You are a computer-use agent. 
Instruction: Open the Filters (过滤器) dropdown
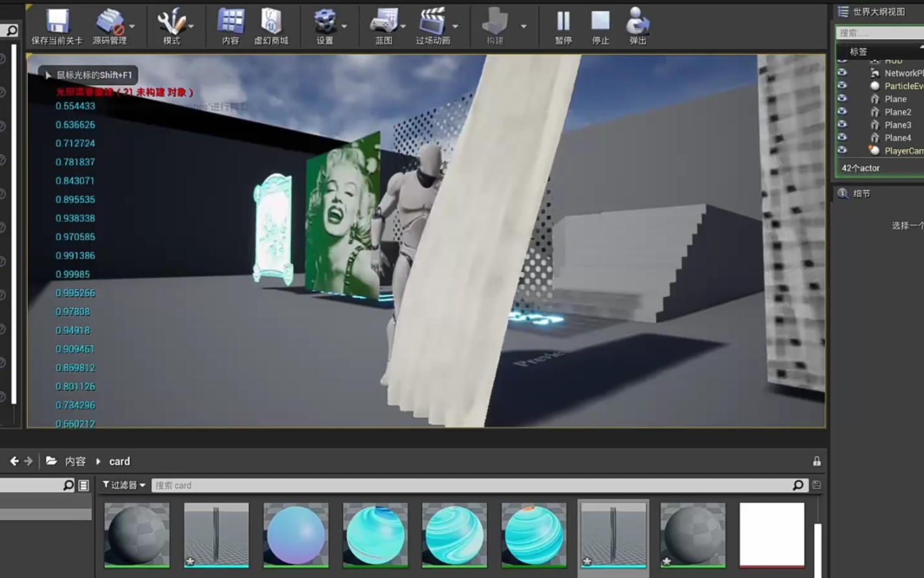pos(124,485)
